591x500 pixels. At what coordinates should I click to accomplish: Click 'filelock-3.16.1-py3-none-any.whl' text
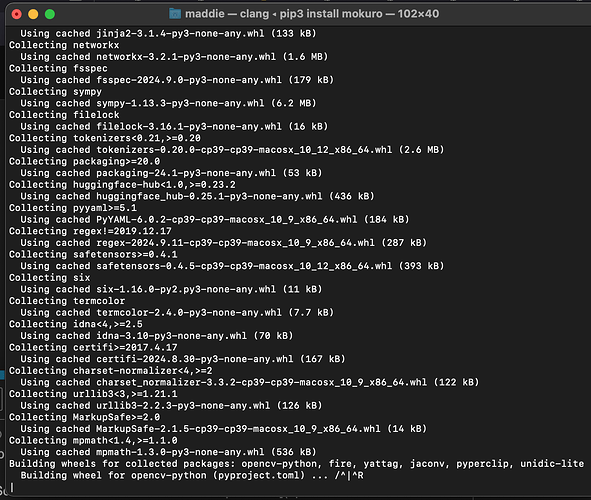(x=189, y=127)
